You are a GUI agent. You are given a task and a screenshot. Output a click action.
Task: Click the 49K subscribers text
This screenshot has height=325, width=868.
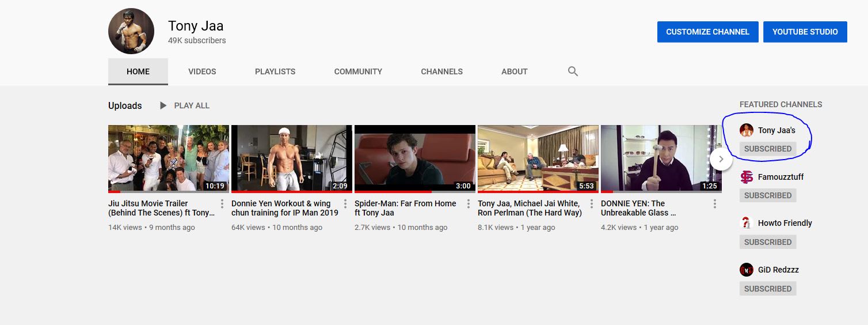point(197,41)
